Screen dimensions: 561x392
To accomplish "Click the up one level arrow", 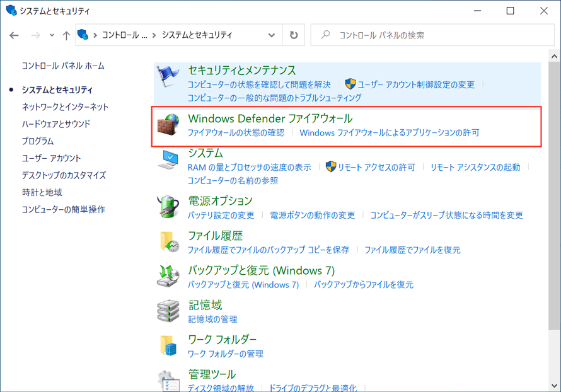I will [x=66, y=35].
